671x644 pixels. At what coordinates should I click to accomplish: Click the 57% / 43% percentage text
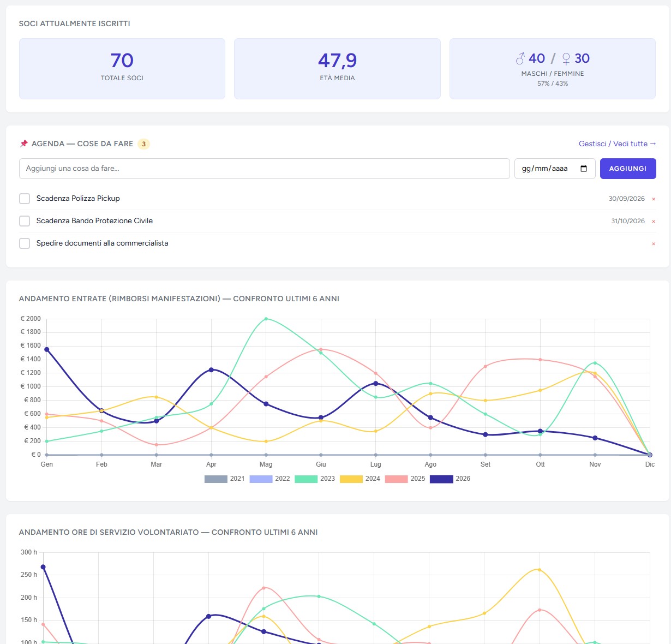553,84
